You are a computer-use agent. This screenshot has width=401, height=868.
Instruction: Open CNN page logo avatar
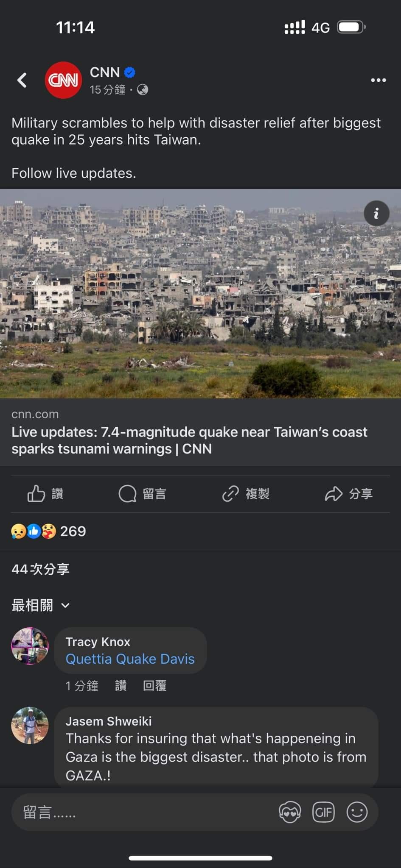[x=63, y=80]
